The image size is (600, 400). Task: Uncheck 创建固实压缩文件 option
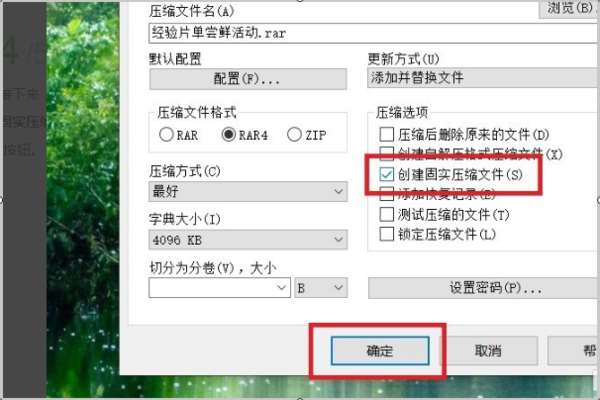[x=386, y=175]
